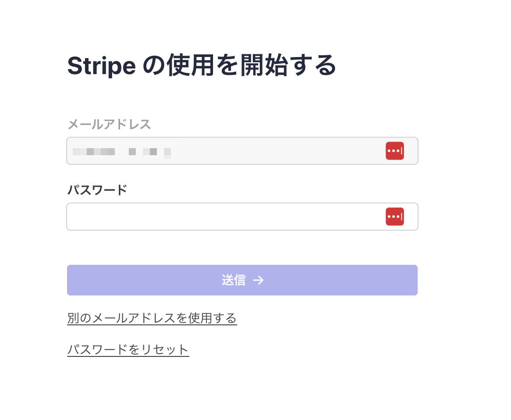Click the arrow icon on the 送信 button
Screen dimensions: 511x420
[258, 280]
